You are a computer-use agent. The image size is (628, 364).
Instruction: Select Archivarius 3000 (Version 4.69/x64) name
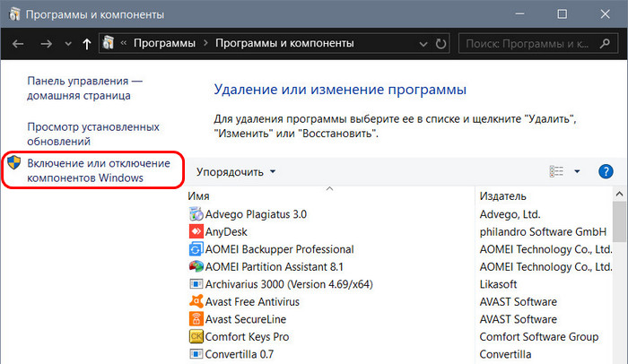coord(289,284)
